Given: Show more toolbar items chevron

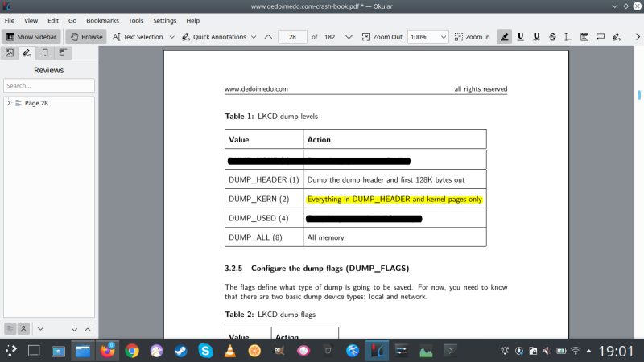Looking at the screenshot, I should (x=638, y=37).
